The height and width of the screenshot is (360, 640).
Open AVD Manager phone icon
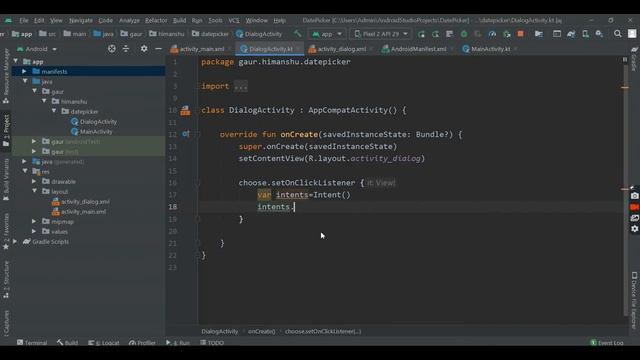pyautogui.click(x=585, y=34)
